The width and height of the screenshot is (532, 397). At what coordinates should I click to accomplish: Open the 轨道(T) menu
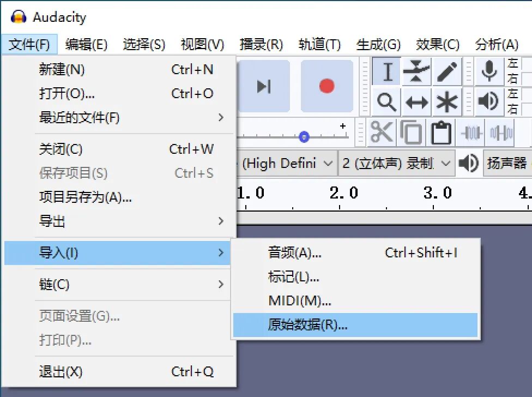click(x=319, y=45)
